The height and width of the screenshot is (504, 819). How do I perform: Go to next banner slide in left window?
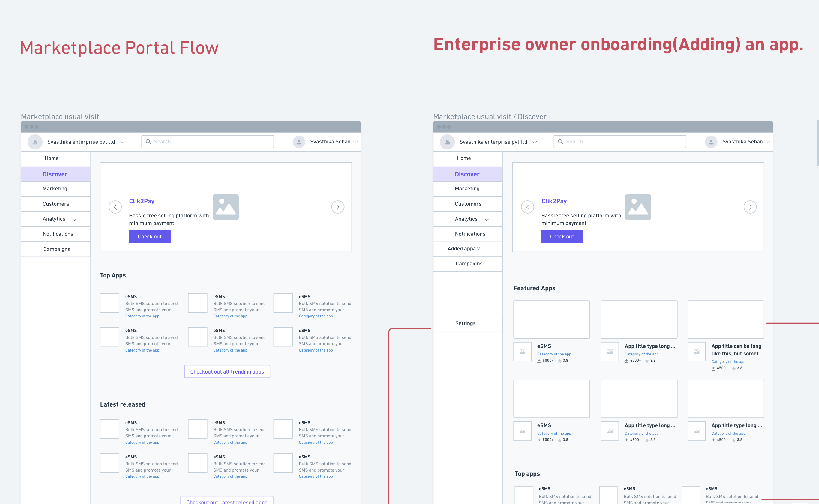tap(338, 207)
